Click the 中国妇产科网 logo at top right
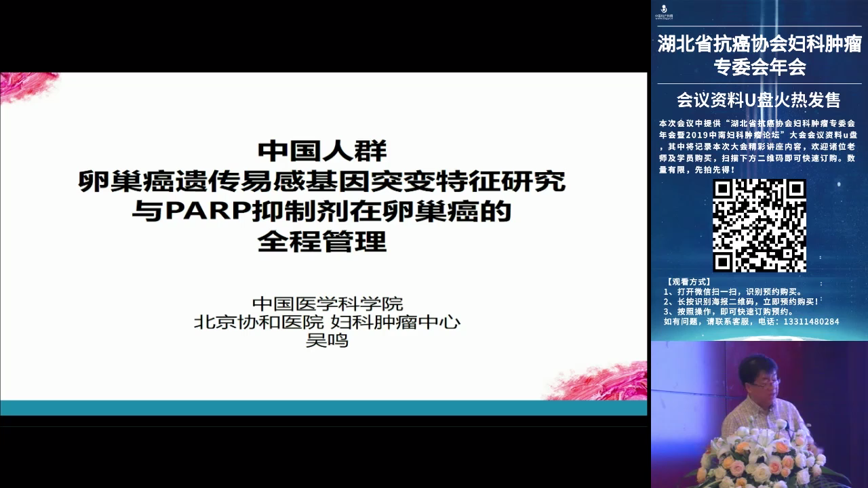Image resolution: width=868 pixels, height=488 pixels. click(x=663, y=13)
